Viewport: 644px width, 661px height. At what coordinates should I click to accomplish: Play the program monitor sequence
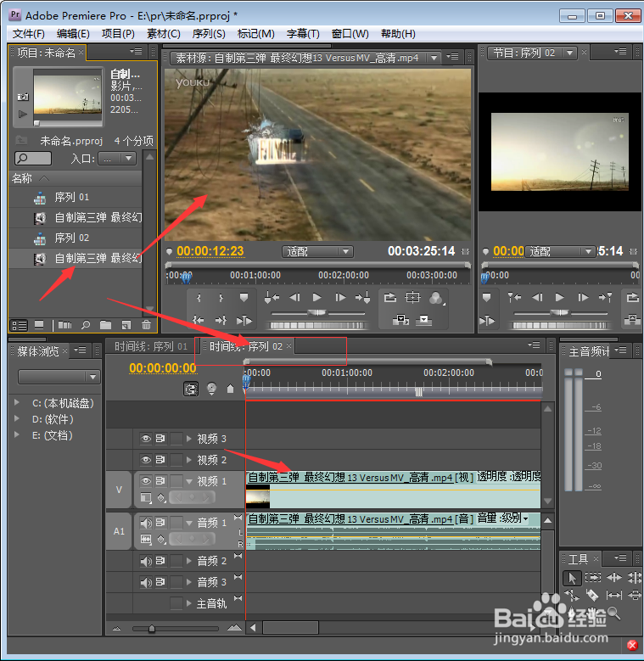(560, 298)
